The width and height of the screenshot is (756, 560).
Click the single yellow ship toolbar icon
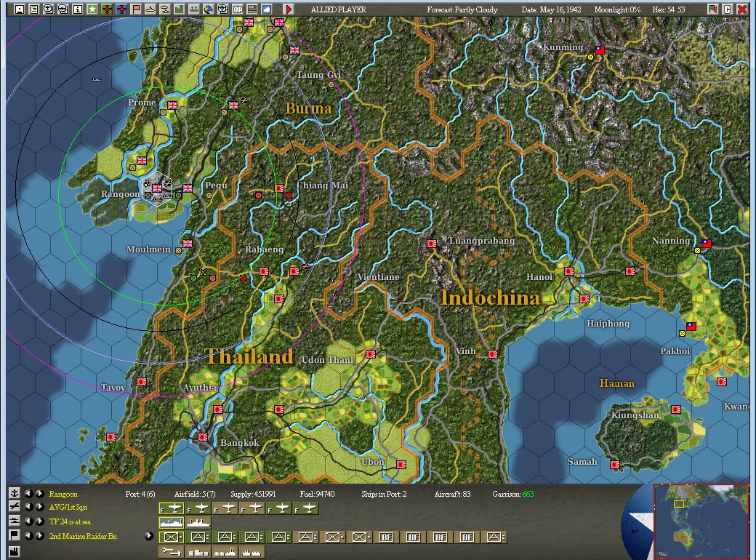click(150, 9)
